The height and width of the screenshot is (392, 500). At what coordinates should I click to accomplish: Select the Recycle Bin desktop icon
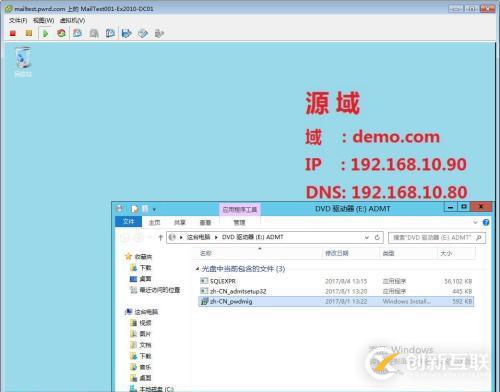pyautogui.click(x=23, y=62)
